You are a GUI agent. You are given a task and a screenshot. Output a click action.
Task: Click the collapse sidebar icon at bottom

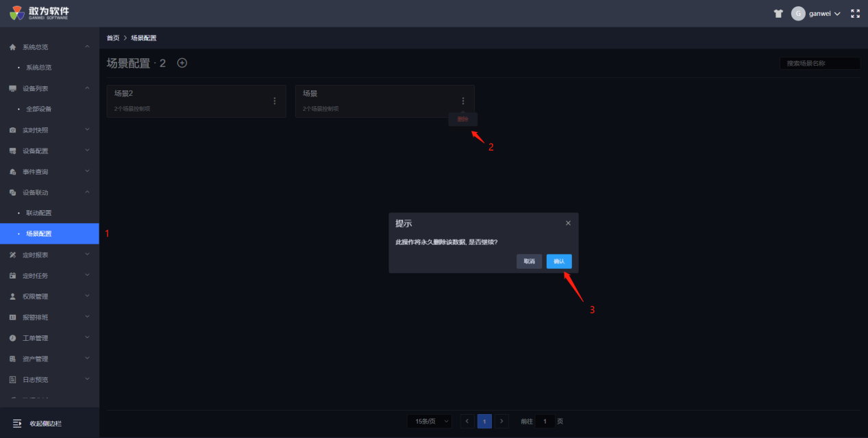[x=17, y=424]
